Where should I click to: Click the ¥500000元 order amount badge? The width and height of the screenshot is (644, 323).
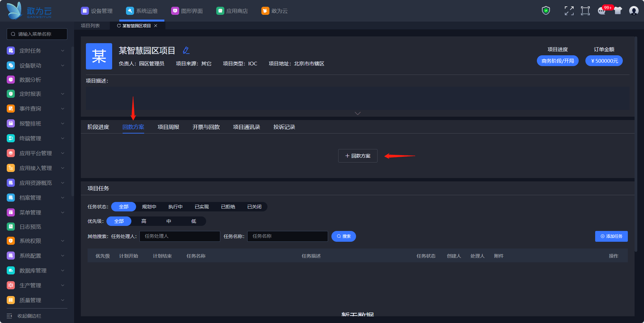(604, 61)
